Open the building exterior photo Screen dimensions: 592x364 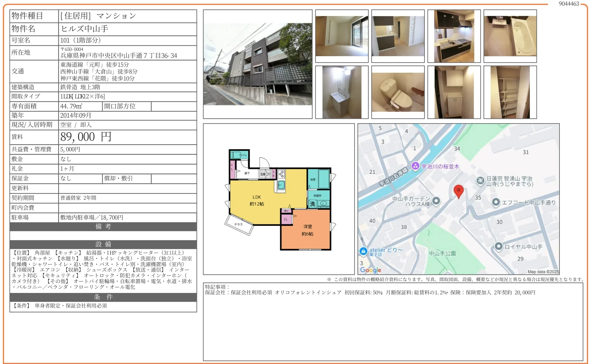tap(257, 64)
